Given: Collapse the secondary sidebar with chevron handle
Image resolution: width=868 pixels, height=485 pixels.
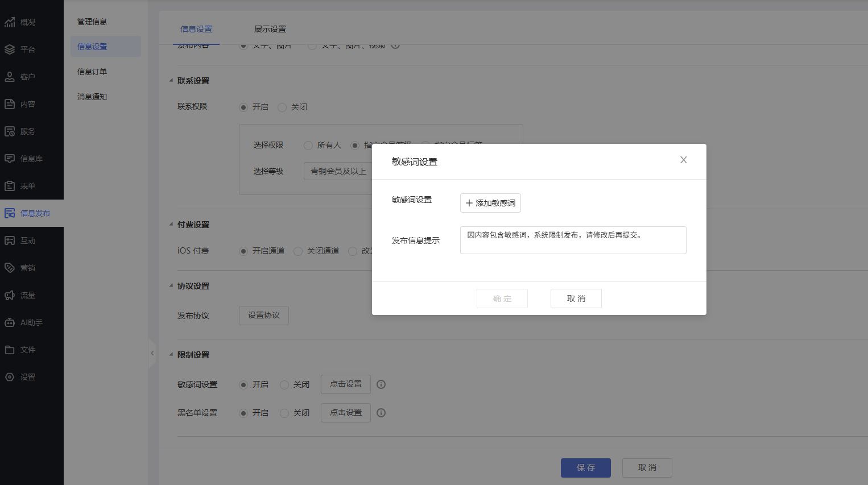Looking at the screenshot, I should click(x=152, y=353).
